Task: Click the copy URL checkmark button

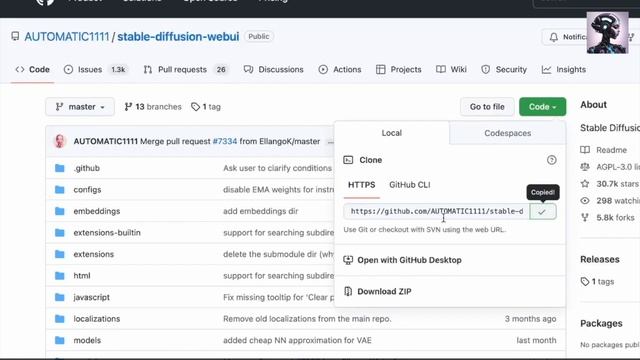Action: point(542,211)
